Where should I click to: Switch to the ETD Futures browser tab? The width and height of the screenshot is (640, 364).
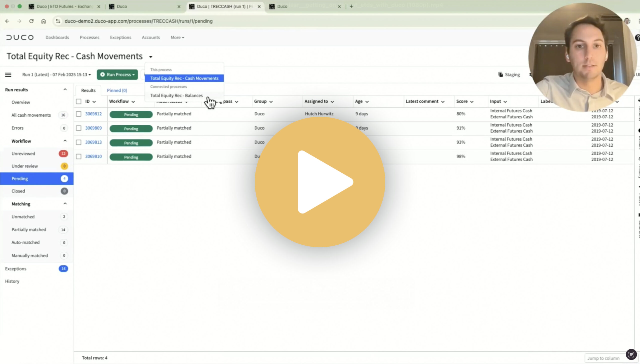point(64,6)
